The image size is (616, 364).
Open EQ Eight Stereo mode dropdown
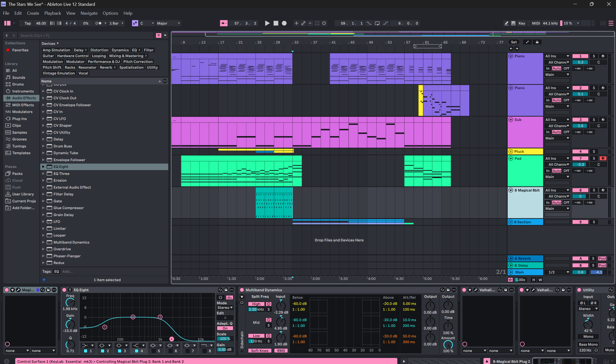click(x=225, y=308)
